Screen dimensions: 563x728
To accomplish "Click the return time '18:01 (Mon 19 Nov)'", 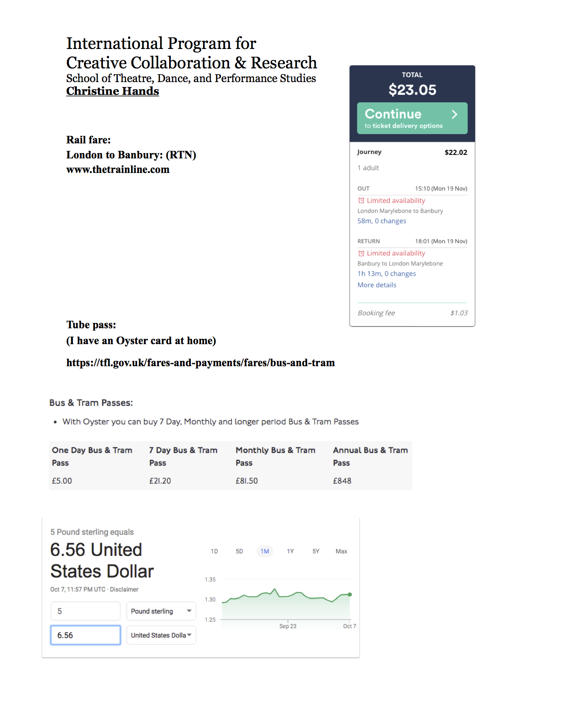I will [x=441, y=241].
